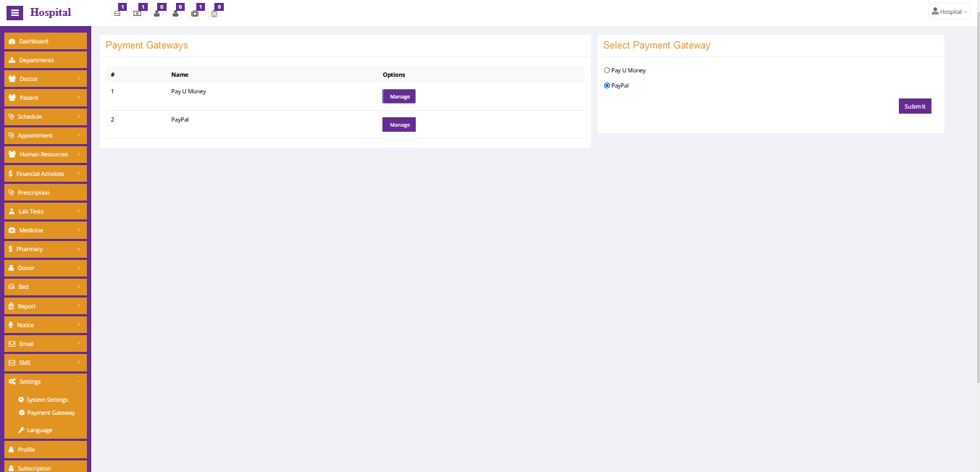This screenshot has width=980, height=472.
Task: Click the Prescription stethoscope icon
Action: [11, 193]
